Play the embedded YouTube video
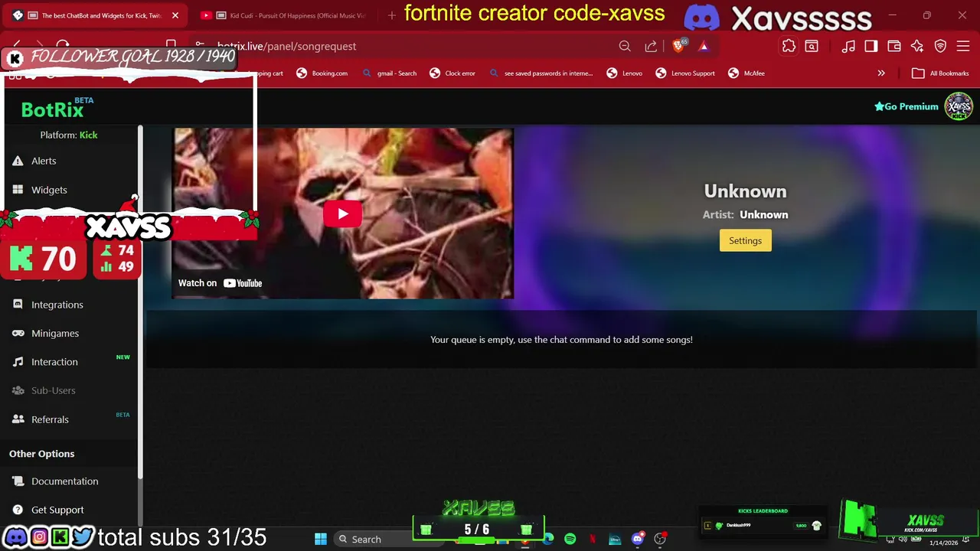The width and height of the screenshot is (980, 551). [x=342, y=214]
